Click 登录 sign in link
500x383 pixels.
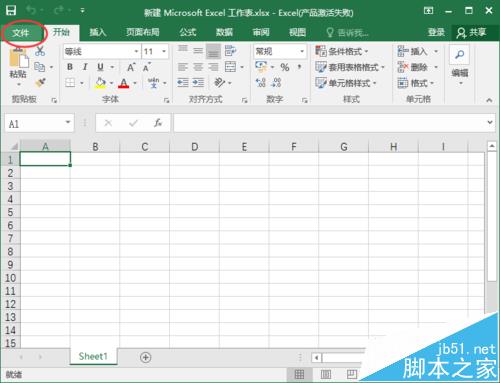pyautogui.click(x=436, y=32)
